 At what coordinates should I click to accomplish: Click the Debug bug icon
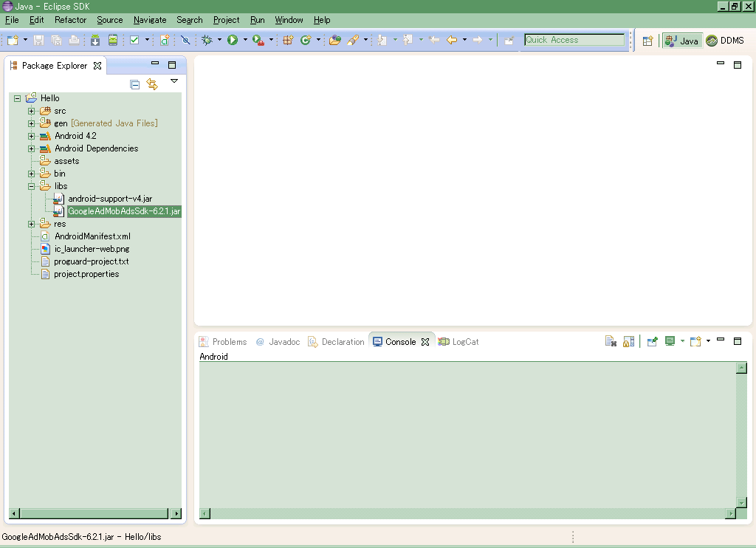coord(207,40)
